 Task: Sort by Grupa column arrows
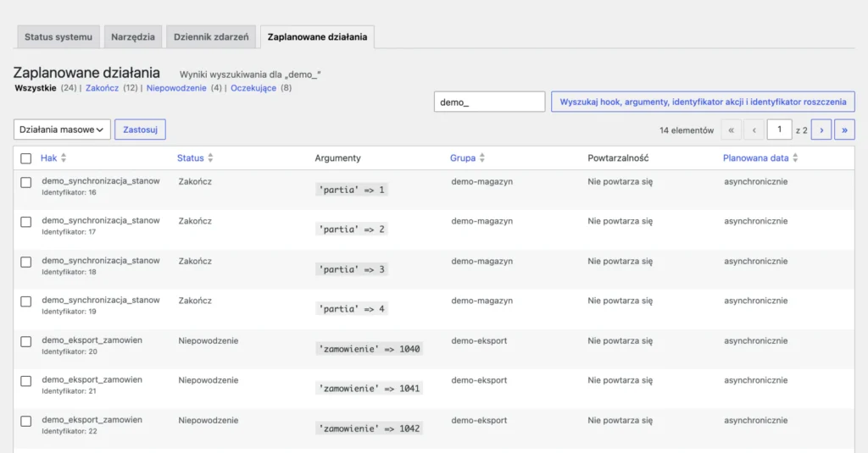point(482,158)
